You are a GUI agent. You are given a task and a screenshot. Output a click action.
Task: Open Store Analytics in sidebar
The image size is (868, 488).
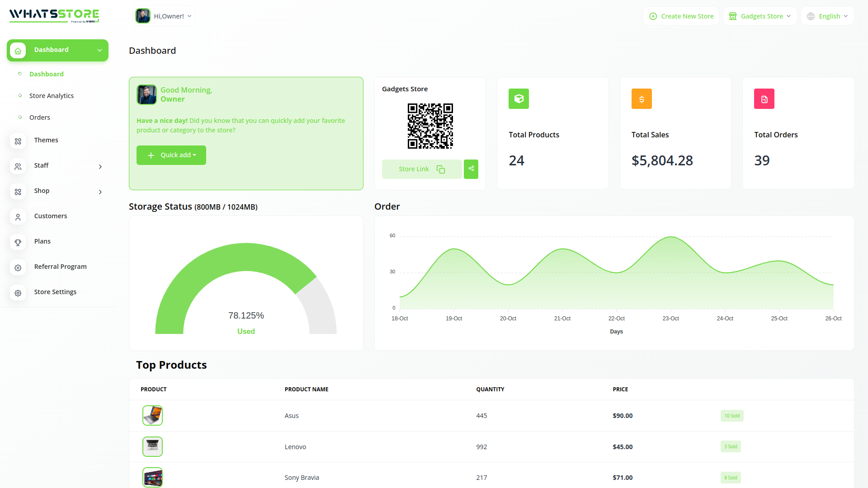(51, 96)
